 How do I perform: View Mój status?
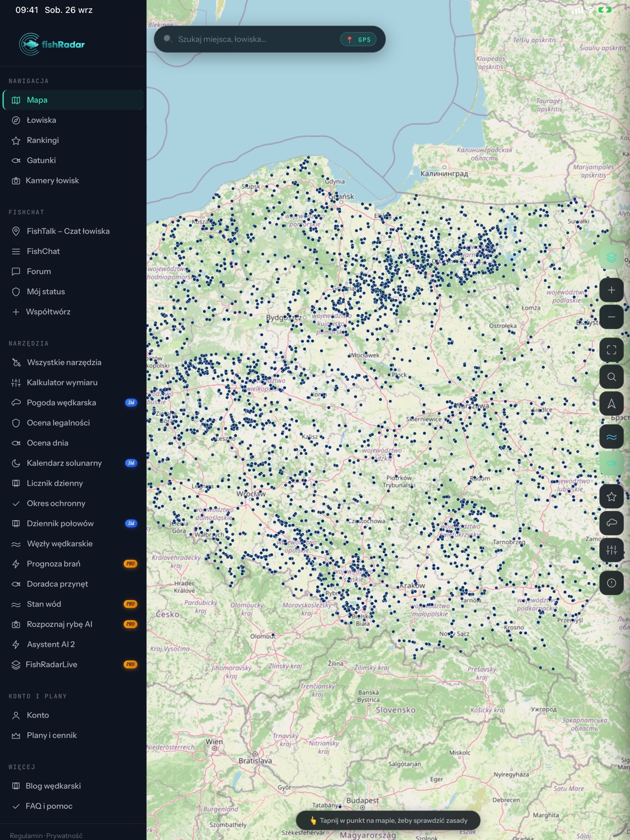point(73,292)
